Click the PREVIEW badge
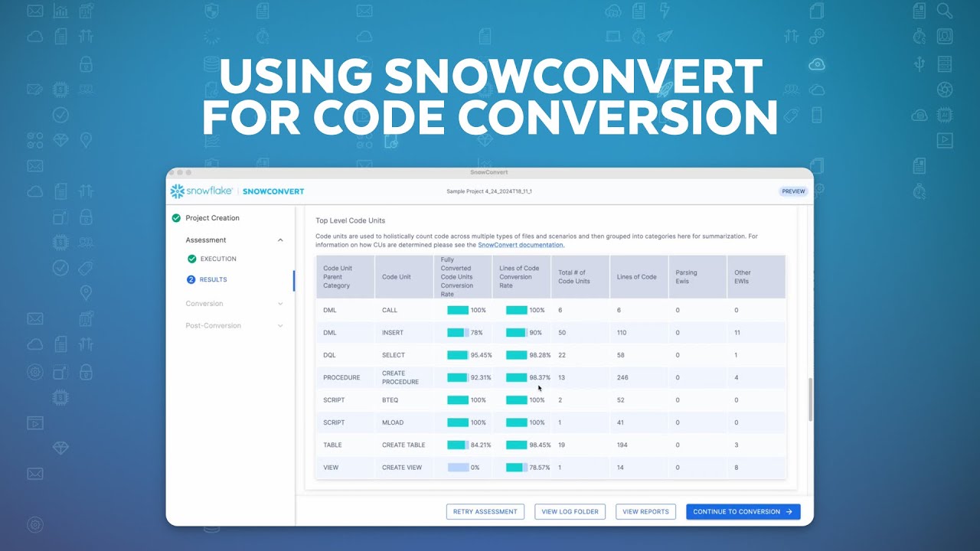980x551 pixels. point(793,191)
